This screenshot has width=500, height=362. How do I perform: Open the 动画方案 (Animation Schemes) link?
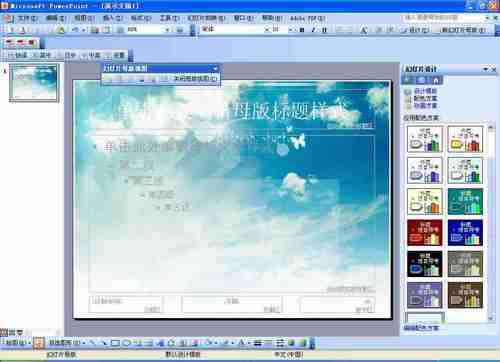(x=425, y=106)
